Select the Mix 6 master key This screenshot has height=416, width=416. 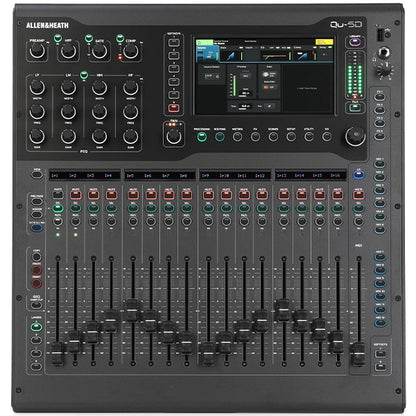(x=380, y=230)
